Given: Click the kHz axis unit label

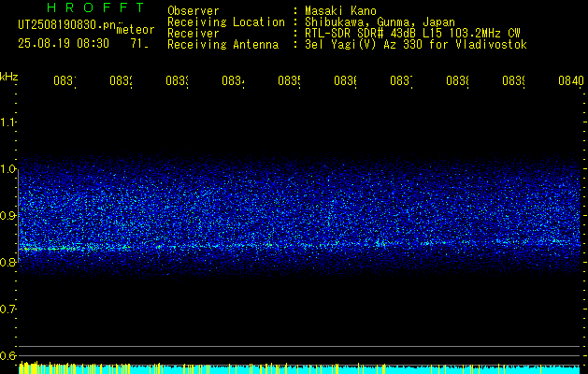Looking at the screenshot, I should tap(8, 77).
